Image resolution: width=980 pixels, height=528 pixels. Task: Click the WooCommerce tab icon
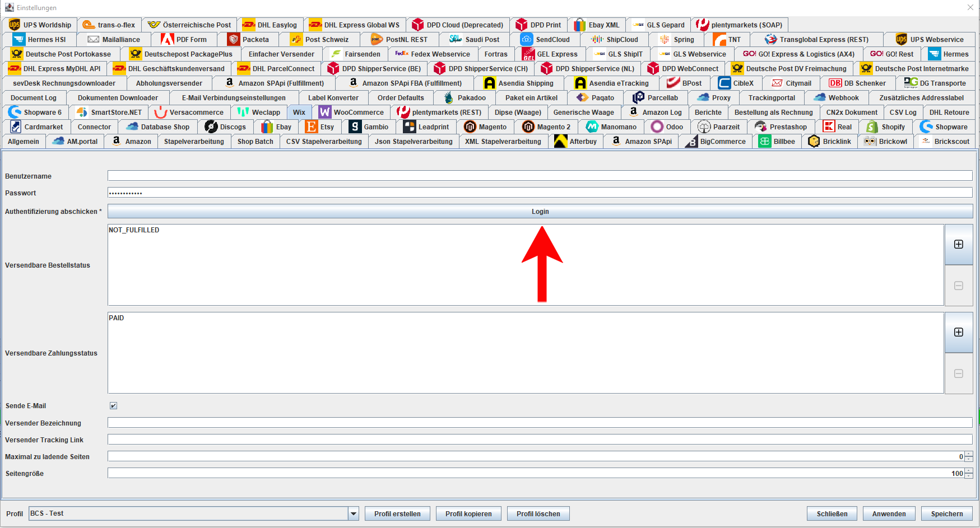(325, 112)
